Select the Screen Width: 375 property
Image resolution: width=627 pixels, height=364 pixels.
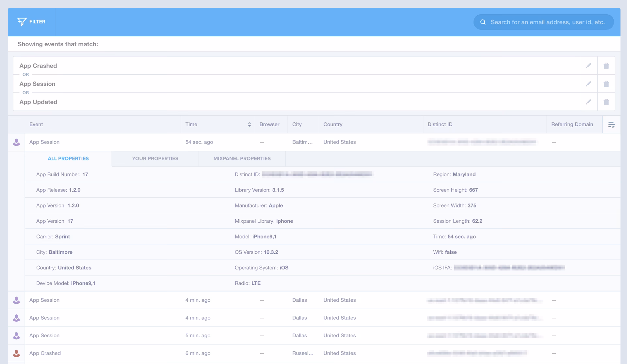pyautogui.click(x=455, y=205)
